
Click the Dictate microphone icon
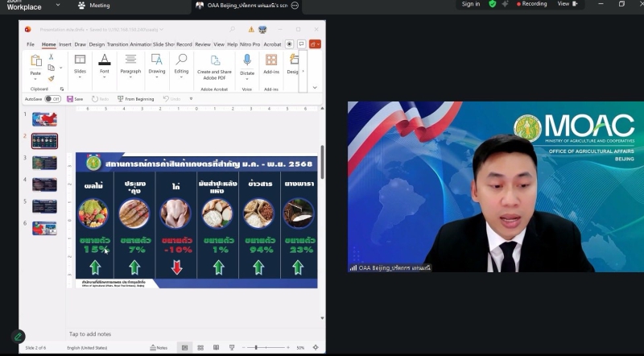coord(246,60)
